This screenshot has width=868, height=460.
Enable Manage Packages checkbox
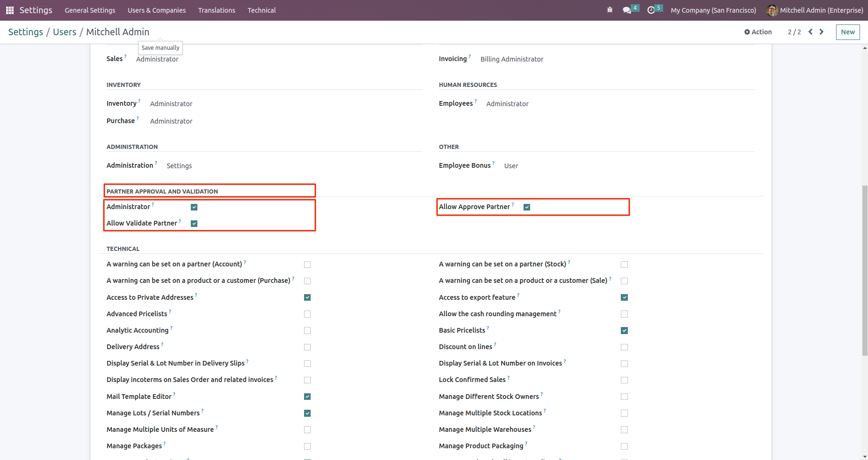(307, 446)
